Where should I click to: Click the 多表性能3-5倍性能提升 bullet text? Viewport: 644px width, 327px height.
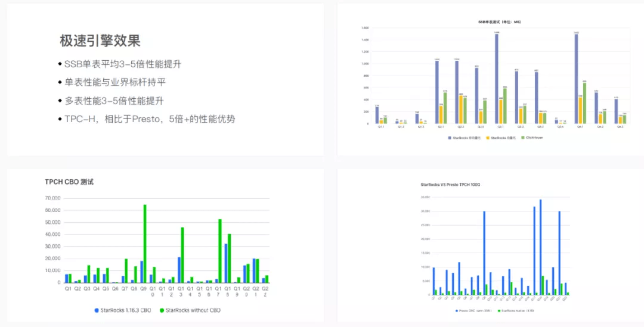[114, 101]
